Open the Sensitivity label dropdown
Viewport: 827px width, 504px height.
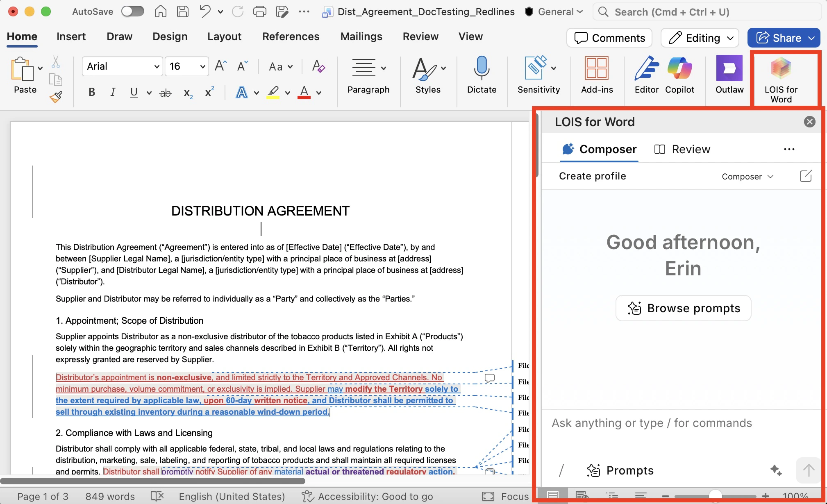(554, 68)
